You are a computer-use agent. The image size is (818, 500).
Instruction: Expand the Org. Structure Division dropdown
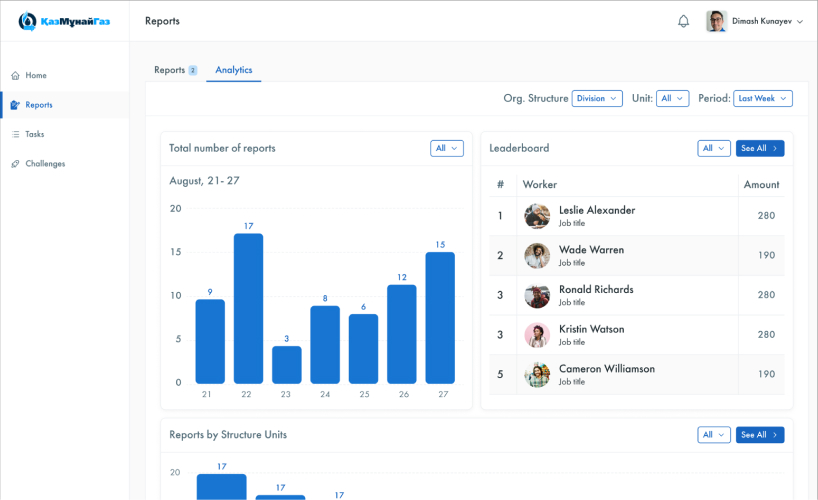[597, 99]
